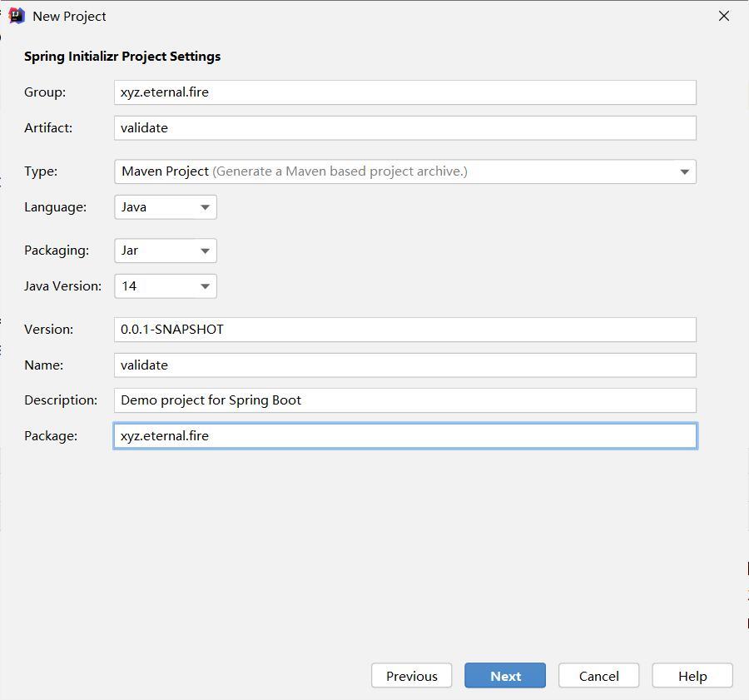Go back with the Previous button
749x700 pixels.
pos(412,676)
